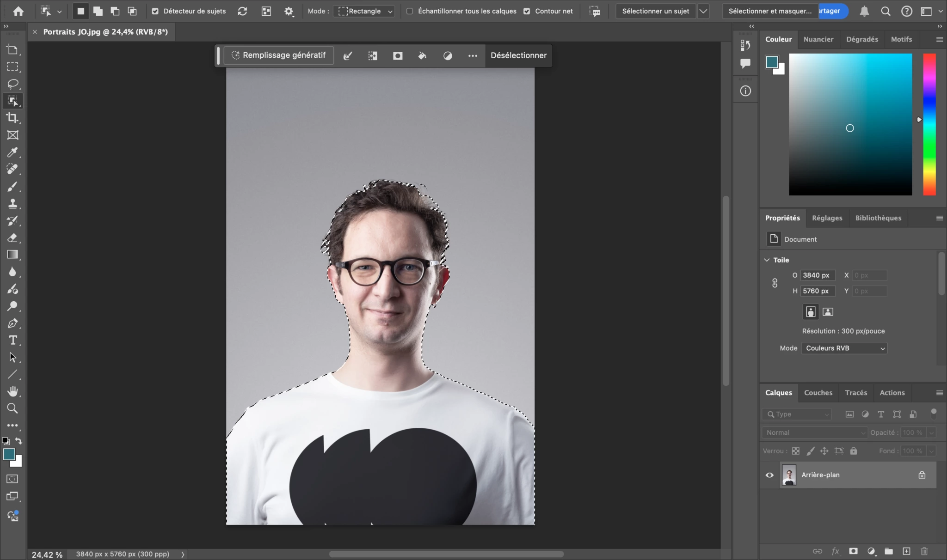Viewport: 947px width, 560px height.
Task: Click the Sélectionner un sujet button
Action: pyautogui.click(x=656, y=11)
